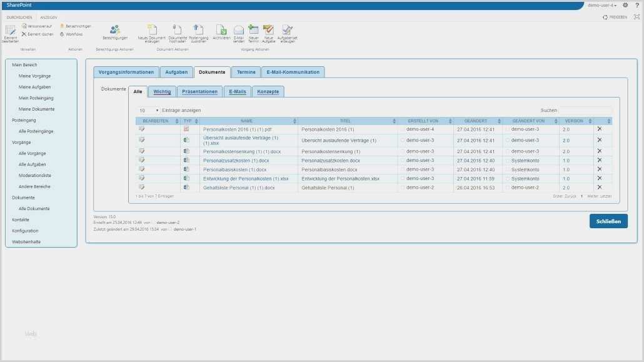Delete the Personalkostensenkung (1) (1).docx row

(599, 151)
